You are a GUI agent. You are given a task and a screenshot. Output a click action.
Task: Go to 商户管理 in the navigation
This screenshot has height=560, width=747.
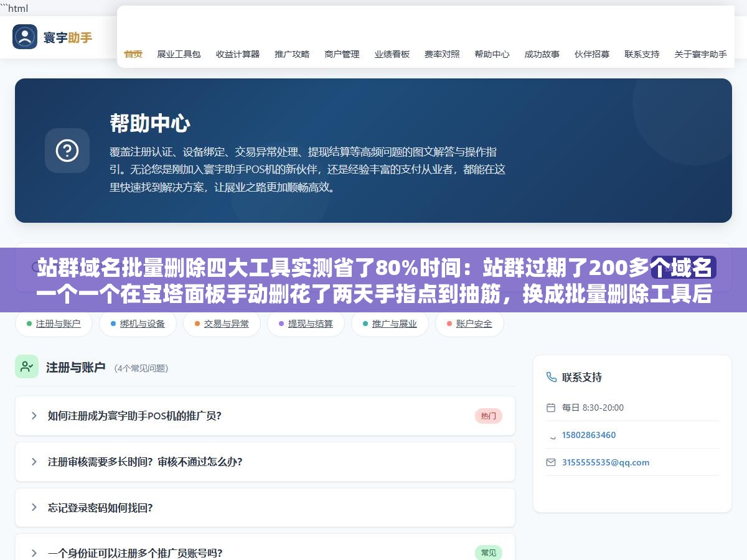[342, 54]
